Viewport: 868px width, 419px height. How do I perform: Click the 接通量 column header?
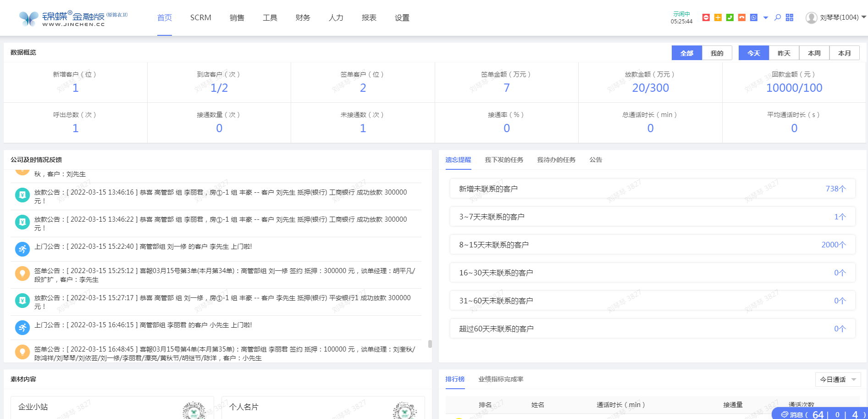tap(733, 405)
